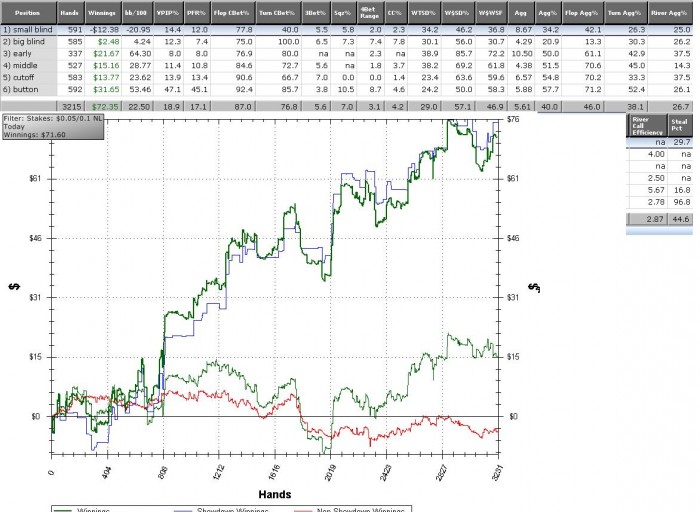Click the early Agg value '10.50'
This screenshot has height=512, width=700.
(x=521, y=54)
